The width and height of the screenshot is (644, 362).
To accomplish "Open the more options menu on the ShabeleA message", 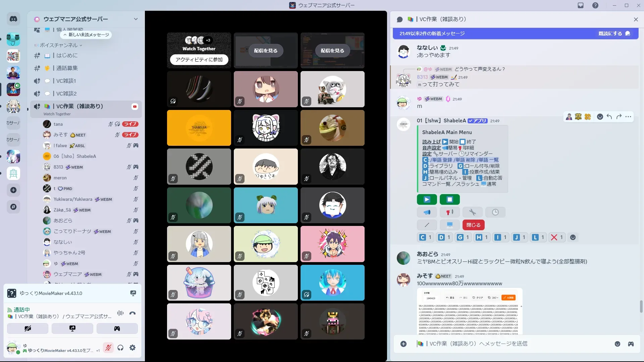I will click(x=628, y=117).
